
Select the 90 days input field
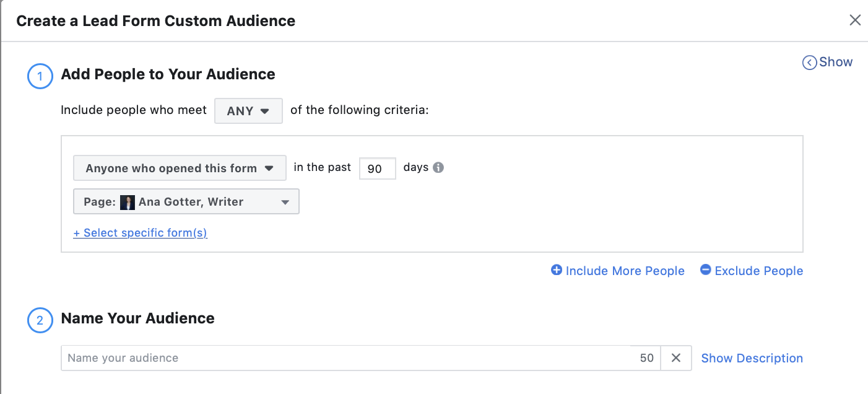(x=377, y=168)
